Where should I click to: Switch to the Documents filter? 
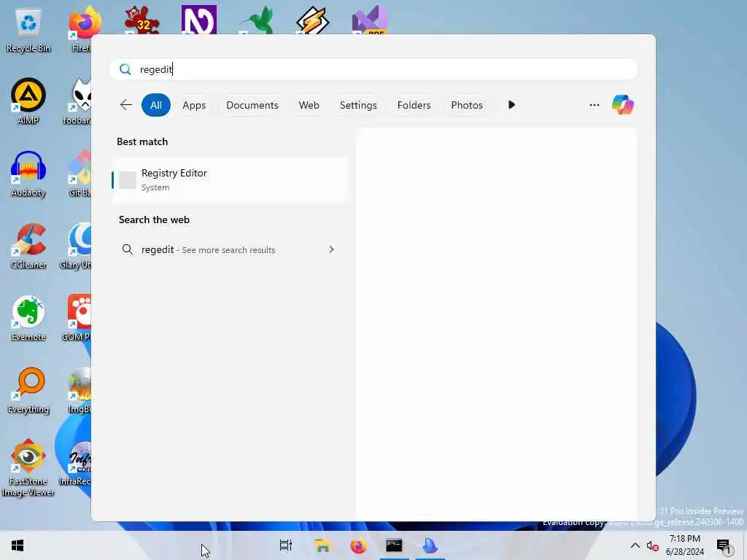[252, 105]
